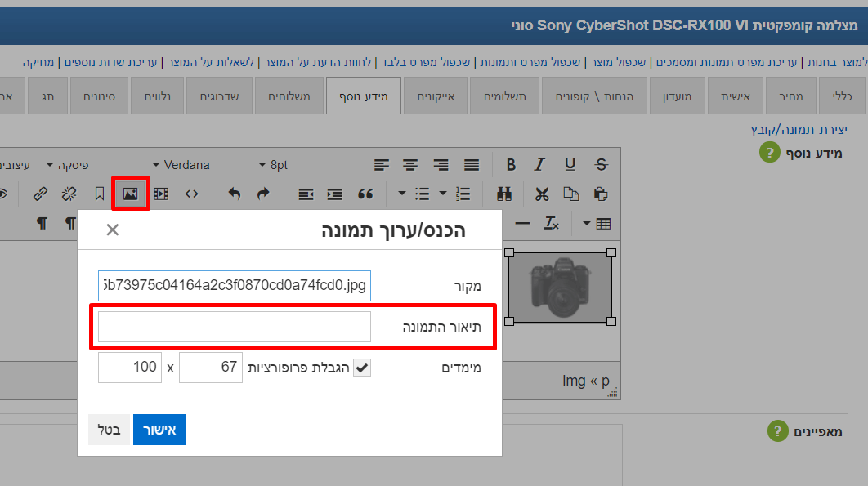Click the cut scissors icon
868x486 pixels.
[542, 194]
